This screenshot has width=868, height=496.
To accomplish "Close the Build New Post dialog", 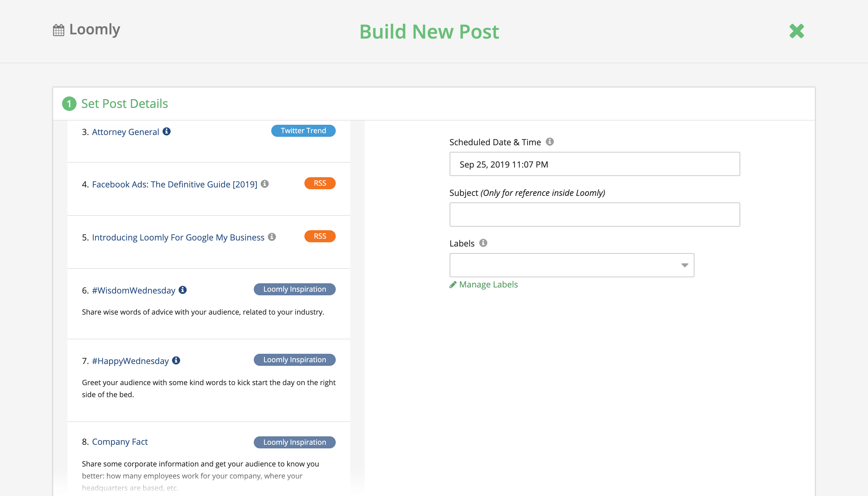I will (x=797, y=31).
